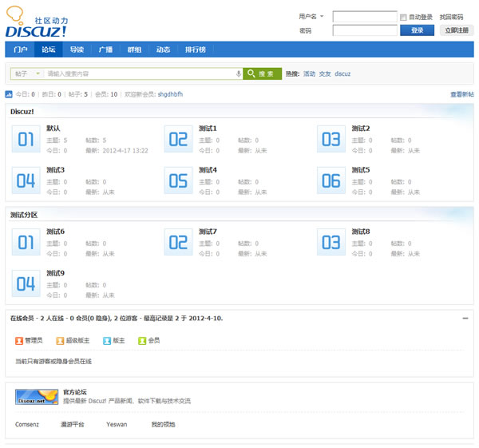Click the discuz hot search link
The width and height of the screenshot is (479, 448).
342,73
